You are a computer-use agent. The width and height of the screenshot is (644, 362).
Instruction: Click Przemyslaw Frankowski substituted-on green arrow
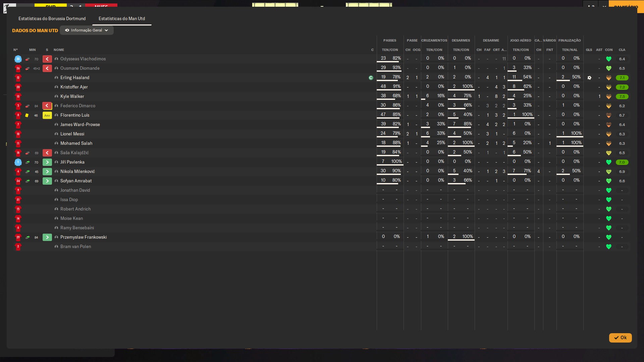[x=47, y=237]
